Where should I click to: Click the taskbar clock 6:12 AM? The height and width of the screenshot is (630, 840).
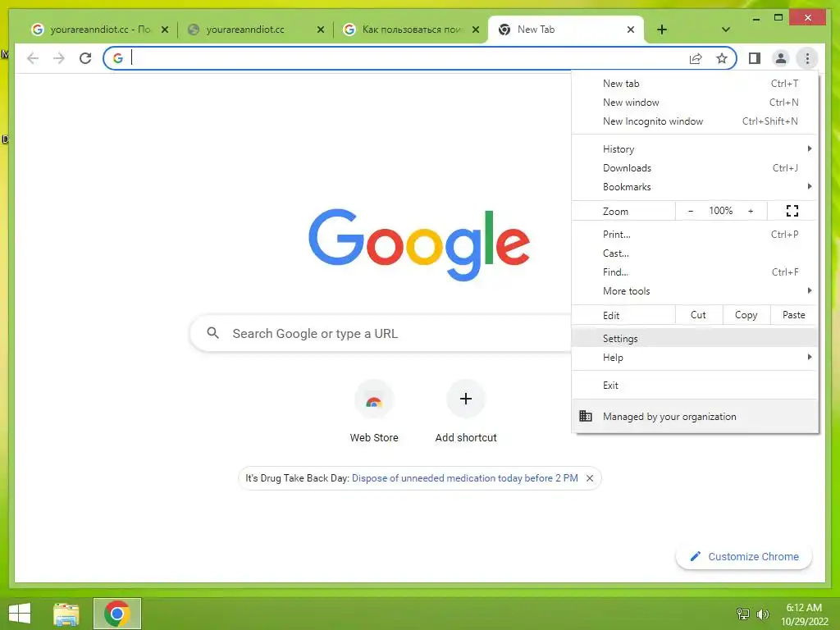804,614
